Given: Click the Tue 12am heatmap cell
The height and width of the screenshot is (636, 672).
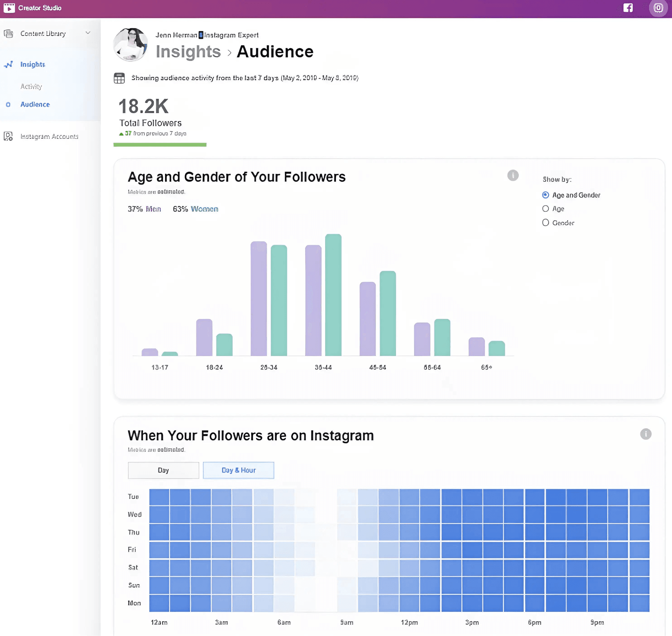Looking at the screenshot, I should click(x=159, y=497).
